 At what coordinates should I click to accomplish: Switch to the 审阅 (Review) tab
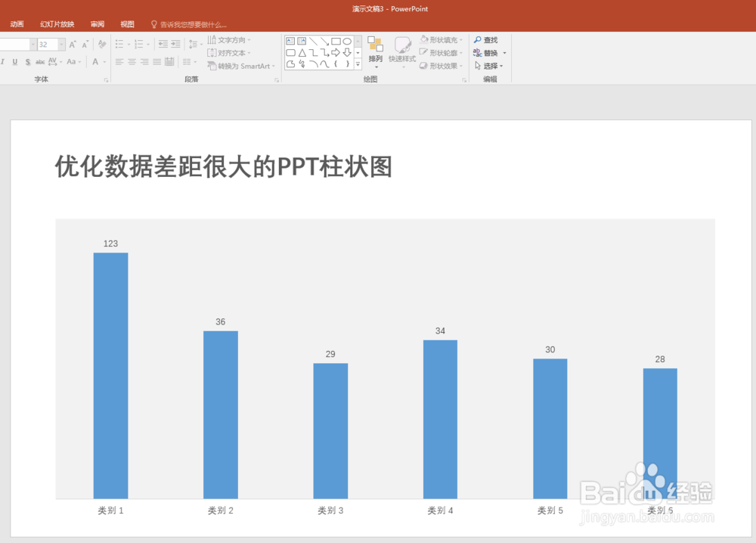[x=97, y=23]
